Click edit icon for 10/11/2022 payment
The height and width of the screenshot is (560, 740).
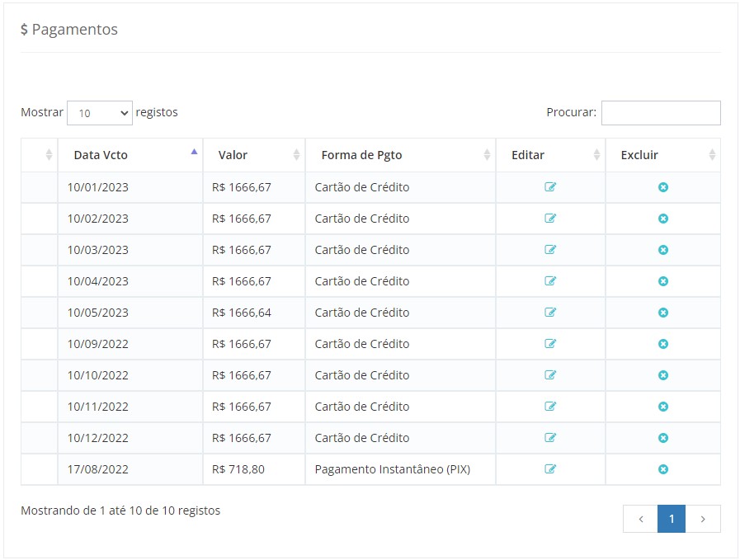(x=550, y=407)
